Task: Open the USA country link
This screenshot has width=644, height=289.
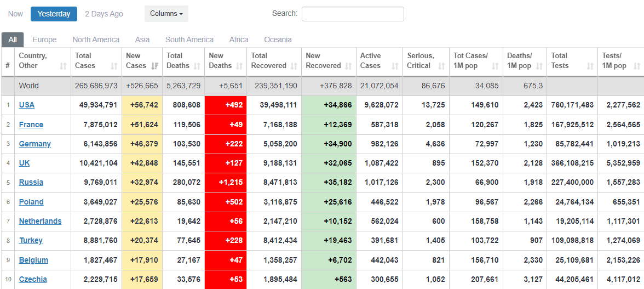Action: [27, 105]
